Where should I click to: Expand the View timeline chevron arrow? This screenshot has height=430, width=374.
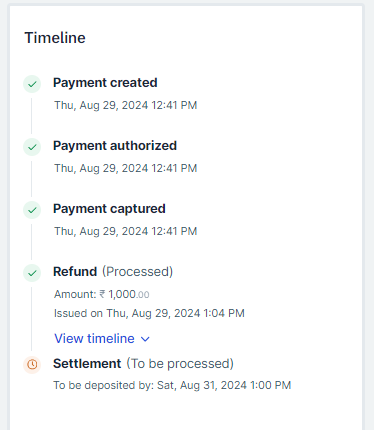coord(145,339)
